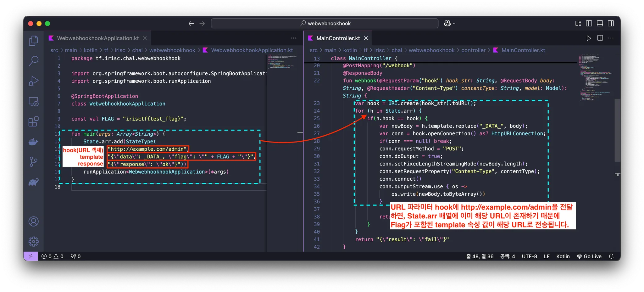
Task: Click the Manage gear icon
Action: click(x=33, y=242)
